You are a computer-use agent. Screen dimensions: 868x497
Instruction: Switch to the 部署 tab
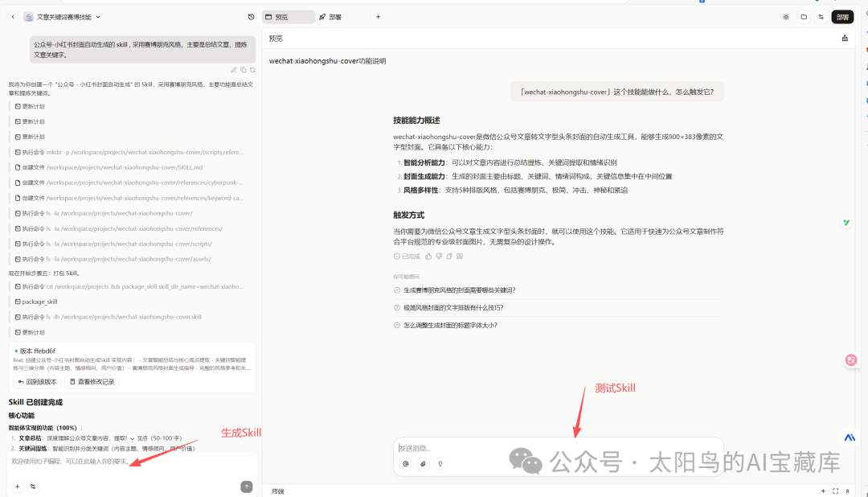[x=330, y=17]
